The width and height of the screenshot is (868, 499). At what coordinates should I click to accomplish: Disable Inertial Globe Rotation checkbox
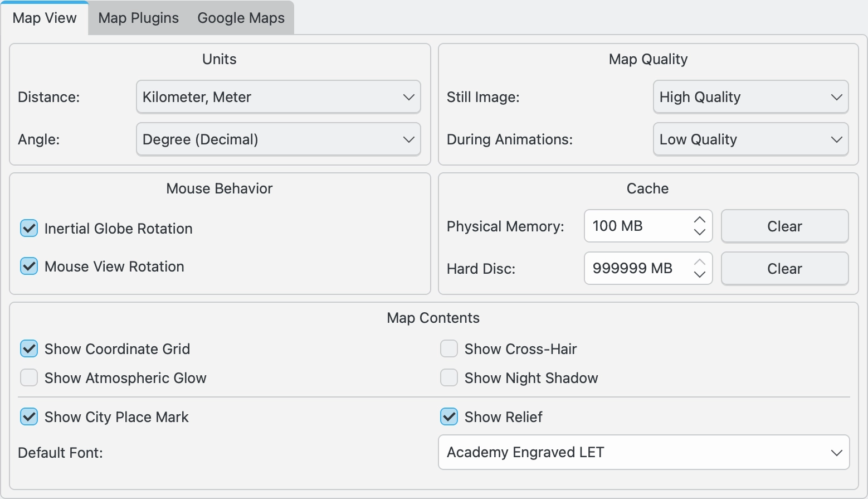[x=29, y=229]
